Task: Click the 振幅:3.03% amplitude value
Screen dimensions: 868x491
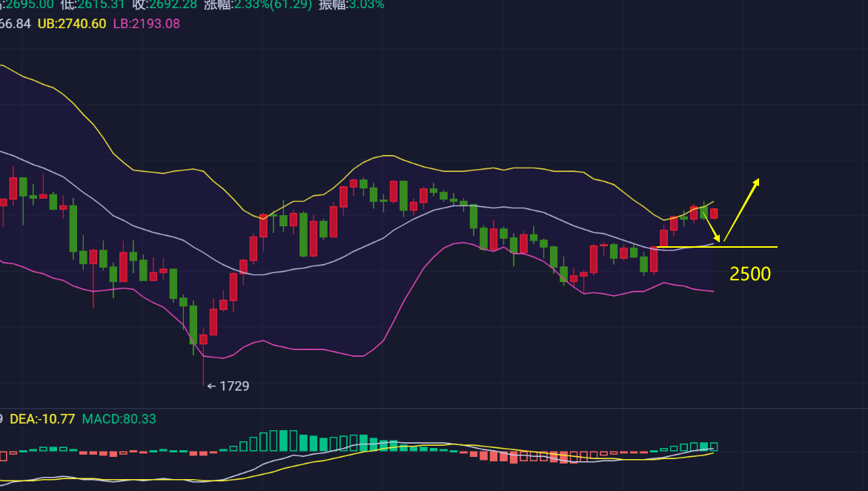Action: pyautogui.click(x=351, y=5)
